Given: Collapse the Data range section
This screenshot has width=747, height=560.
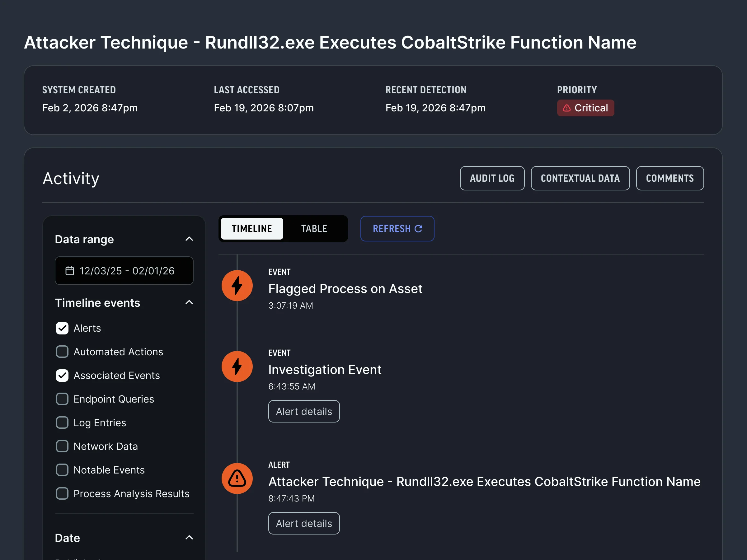Looking at the screenshot, I should coord(189,239).
